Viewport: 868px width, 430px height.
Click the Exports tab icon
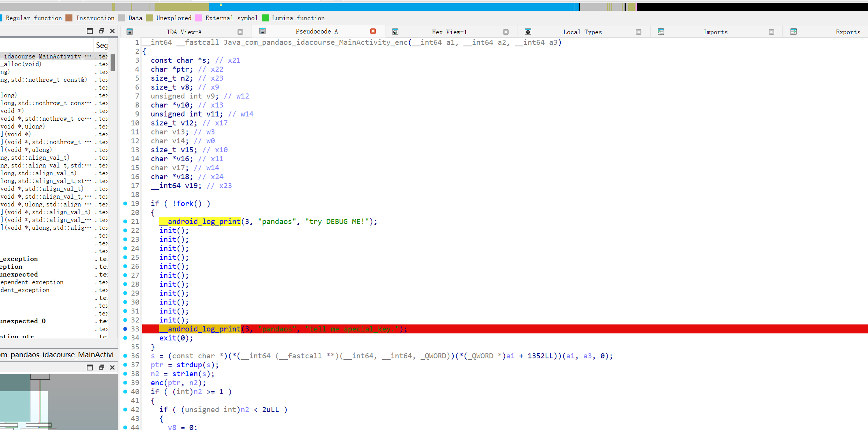[x=793, y=32]
